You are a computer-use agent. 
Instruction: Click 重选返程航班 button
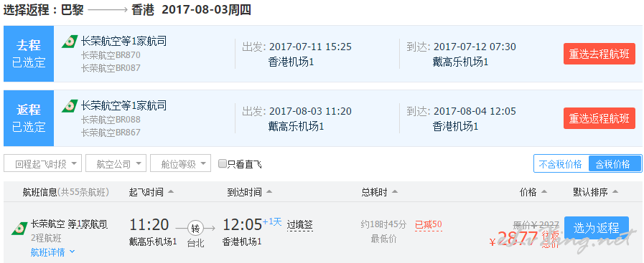pyautogui.click(x=599, y=118)
